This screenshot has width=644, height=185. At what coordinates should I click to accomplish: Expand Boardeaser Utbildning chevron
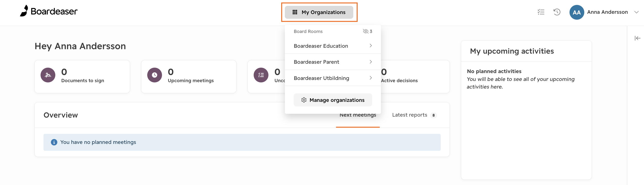pyautogui.click(x=370, y=78)
